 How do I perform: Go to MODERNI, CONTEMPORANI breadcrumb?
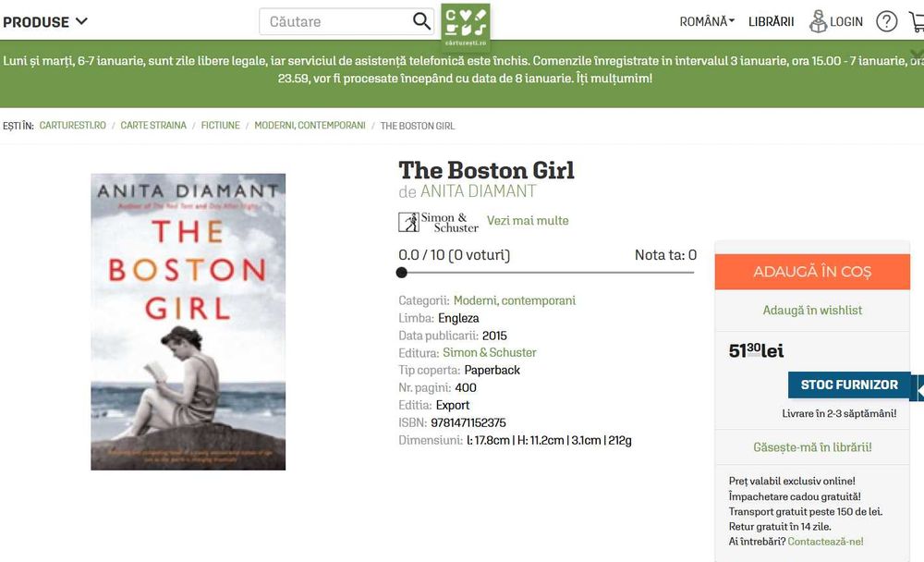pyautogui.click(x=310, y=126)
